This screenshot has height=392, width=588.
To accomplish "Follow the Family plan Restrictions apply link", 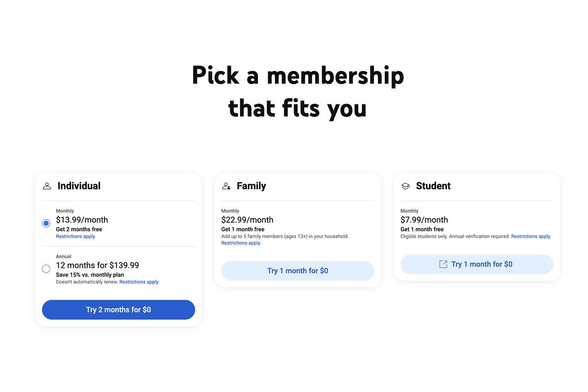I will coord(241,243).
